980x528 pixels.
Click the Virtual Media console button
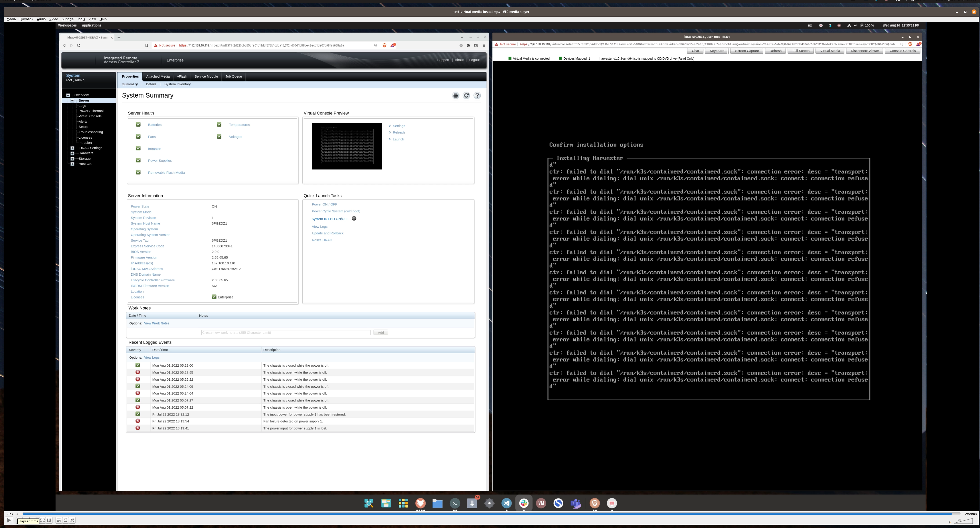(830, 51)
